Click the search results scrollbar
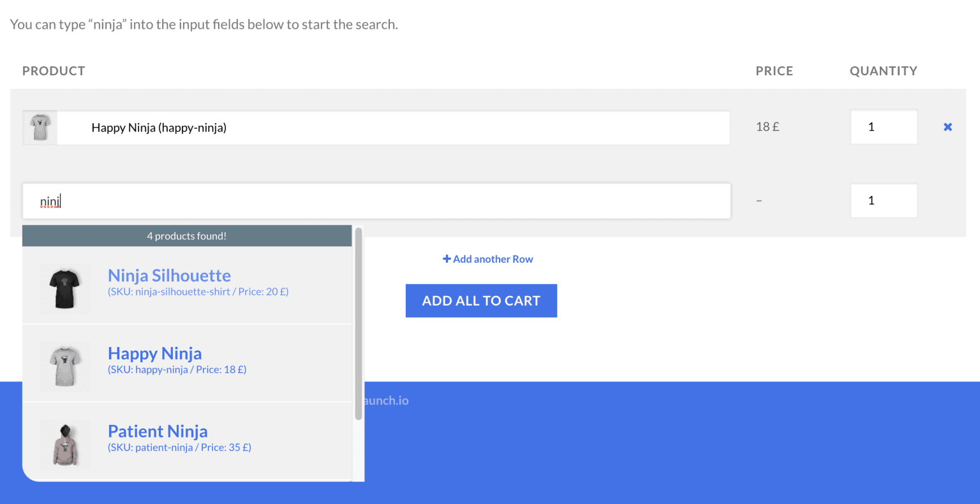980x504 pixels. click(359, 324)
